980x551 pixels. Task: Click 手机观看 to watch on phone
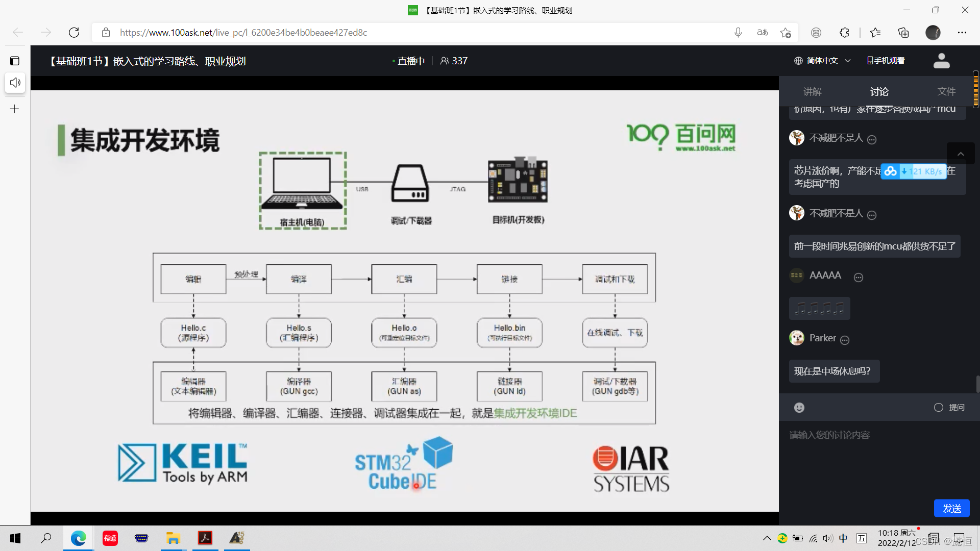coord(886,61)
